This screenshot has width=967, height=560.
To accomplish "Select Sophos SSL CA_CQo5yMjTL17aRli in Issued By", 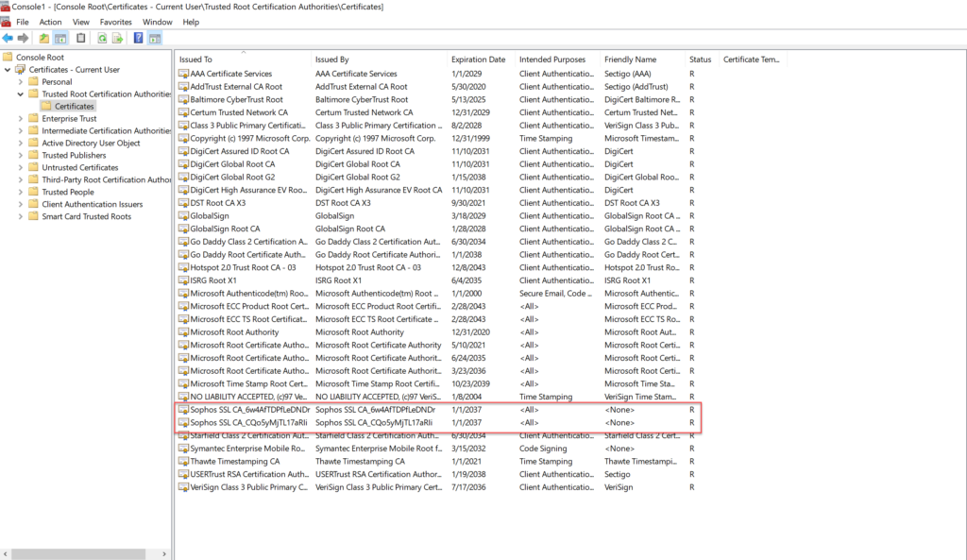I will tap(374, 422).
